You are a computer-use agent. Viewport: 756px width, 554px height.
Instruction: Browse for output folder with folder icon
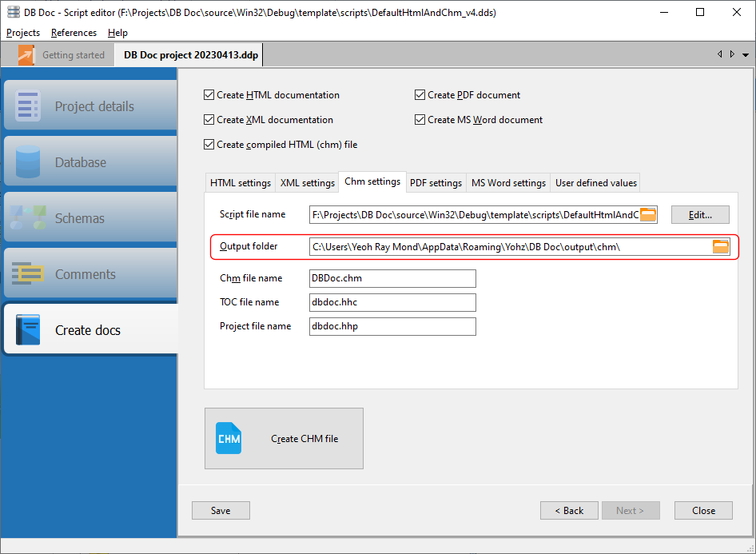[721, 246]
